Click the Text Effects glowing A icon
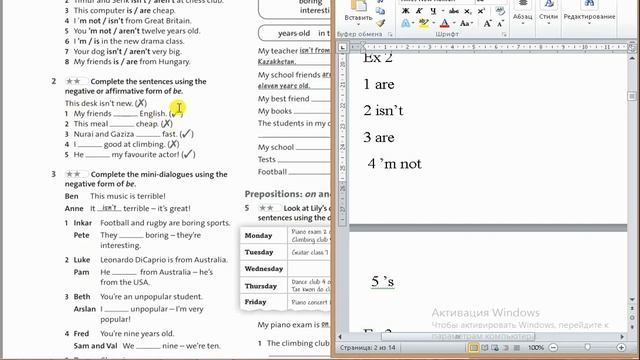640x360 pixels. tap(405, 23)
